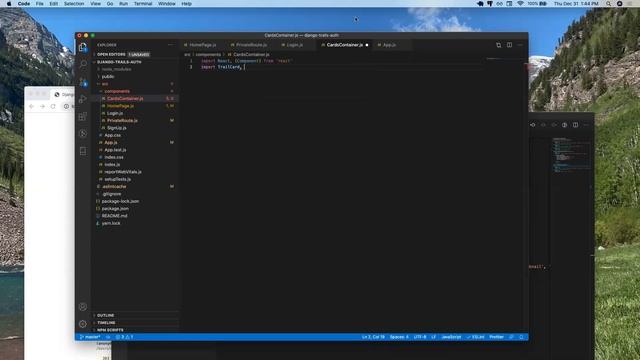Click the Open Changes icon in editor toolbar
640x360 pixels.
point(498,45)
